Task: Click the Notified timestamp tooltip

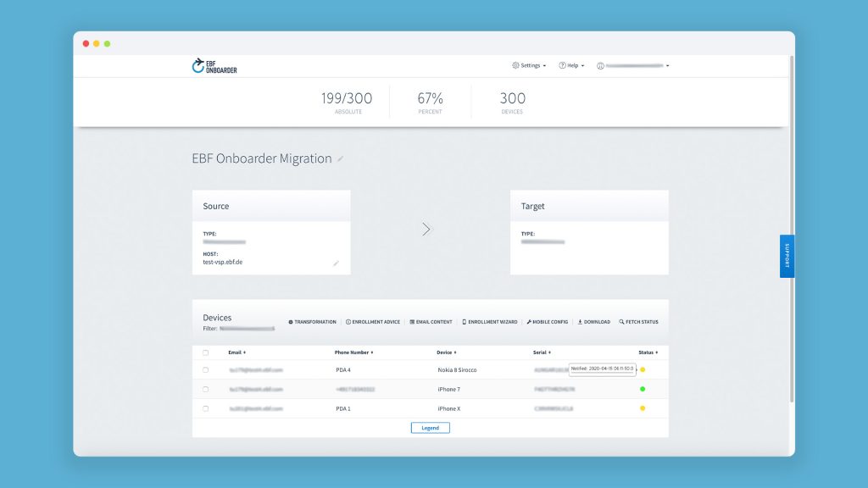Action: pyautogui.click(x=603, y=369)
